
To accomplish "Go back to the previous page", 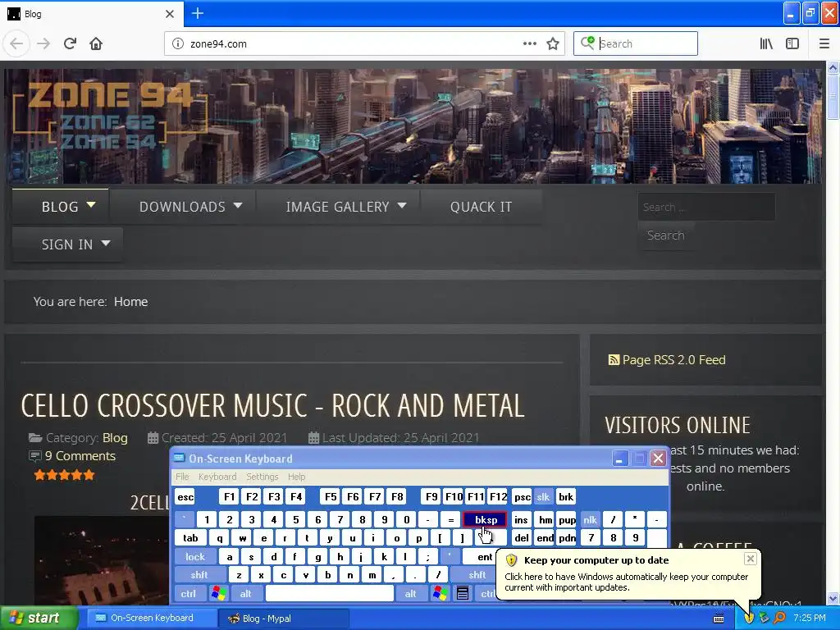I will [16, 43].
